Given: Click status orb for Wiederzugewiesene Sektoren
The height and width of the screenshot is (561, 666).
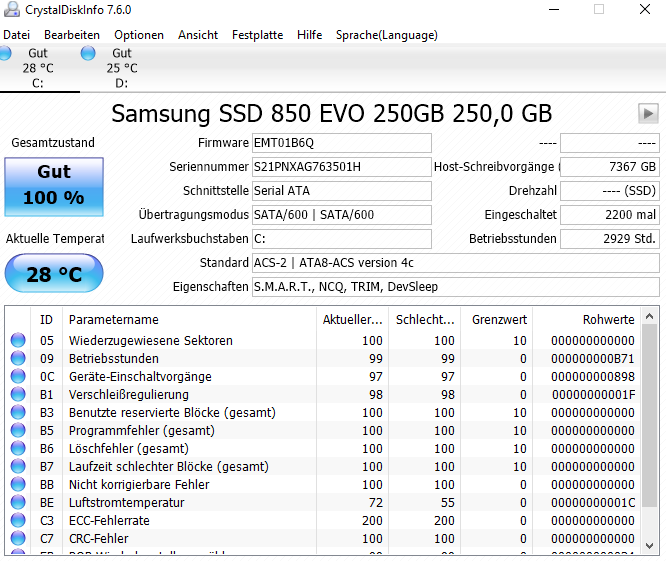Looking at the screenshot, I should 18,340.
